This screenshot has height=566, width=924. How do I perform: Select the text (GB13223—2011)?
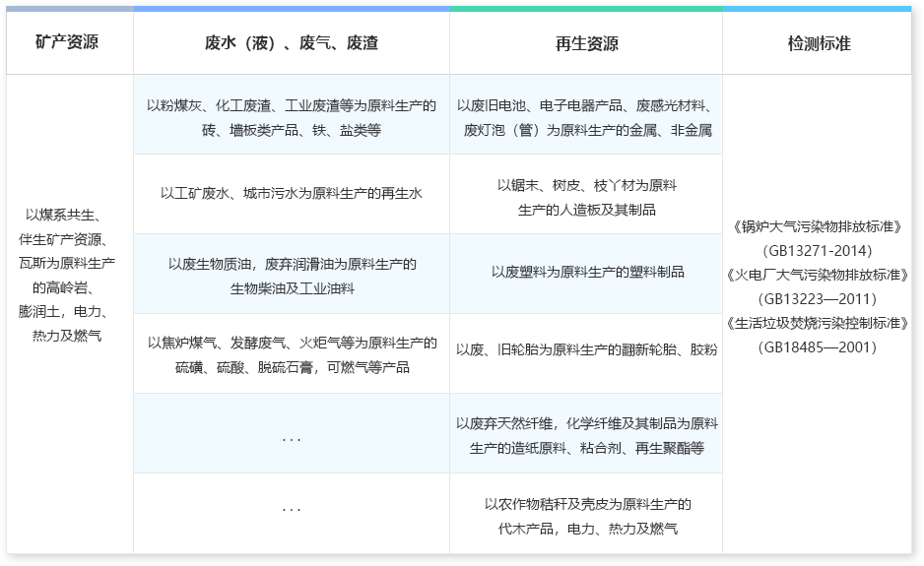click(818, 299)
